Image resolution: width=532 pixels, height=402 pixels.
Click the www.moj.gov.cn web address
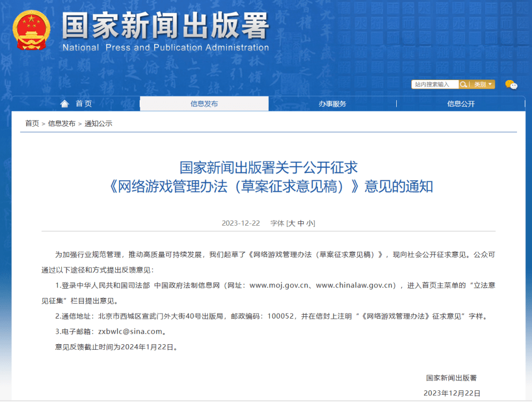pyautogui.click(x=278, y=285)
